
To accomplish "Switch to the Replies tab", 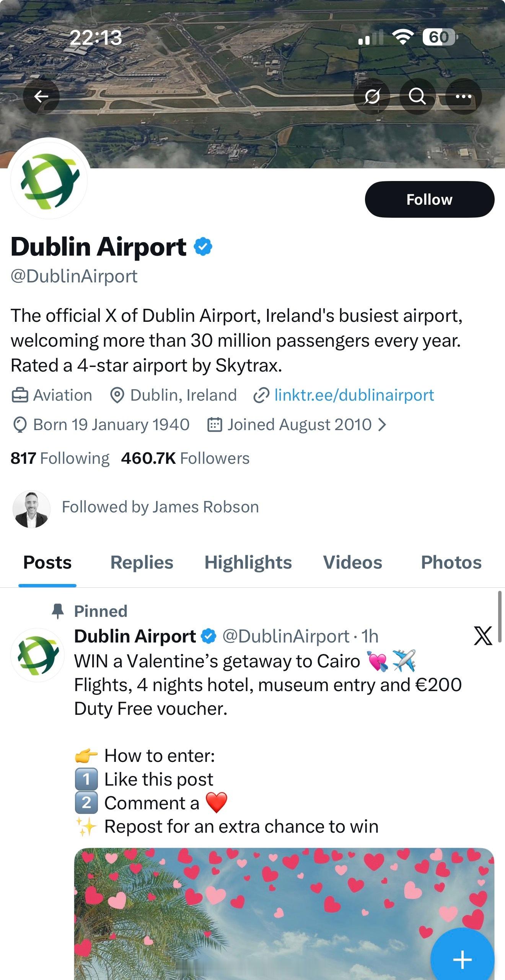I will (142, 563).
